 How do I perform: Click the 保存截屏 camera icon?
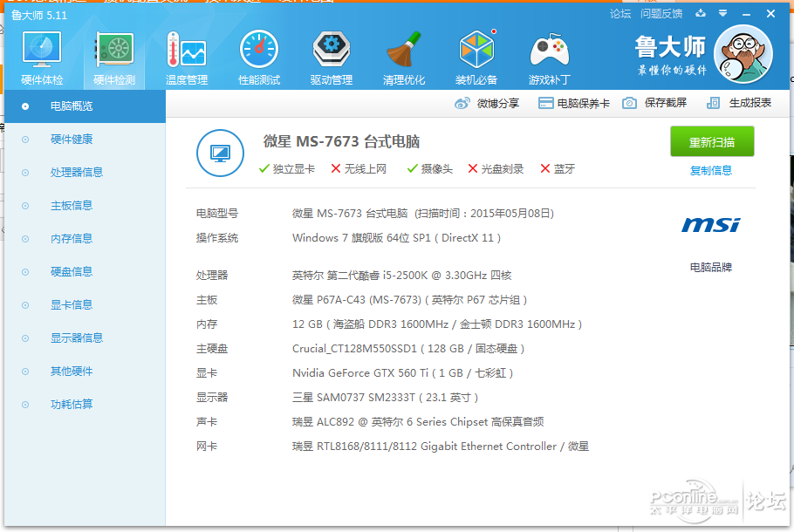[x=629, y=103]
